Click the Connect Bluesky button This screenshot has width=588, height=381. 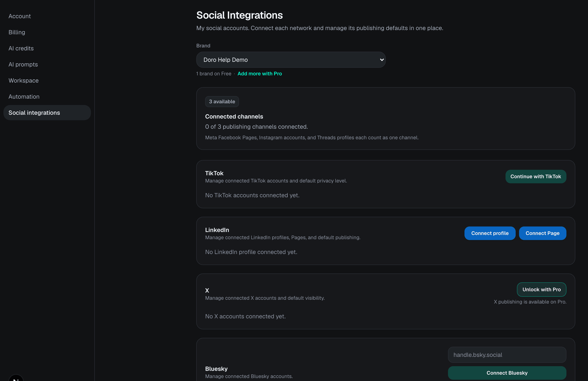[x=507, y=373]
